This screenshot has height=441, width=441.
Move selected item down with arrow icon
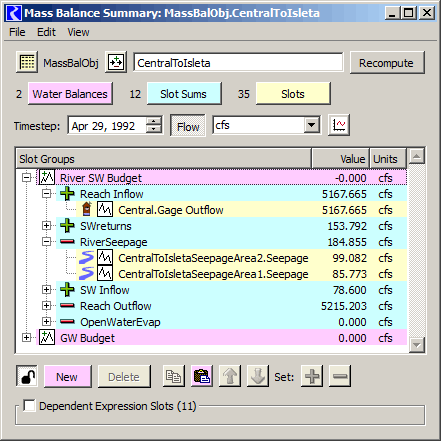tap(258, 376)
